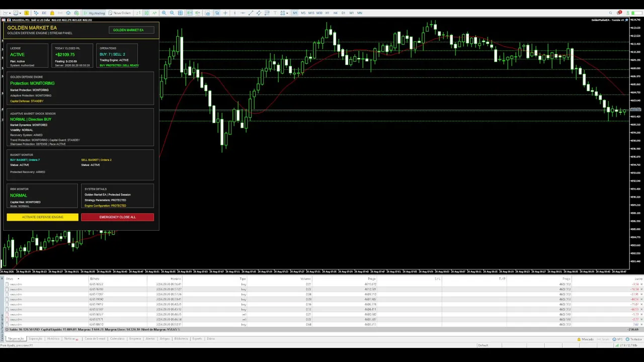The image size is (644, 362).
Task: Select the vertical line drawing tool
Action: pyautogui.click(x=234, y=13)
